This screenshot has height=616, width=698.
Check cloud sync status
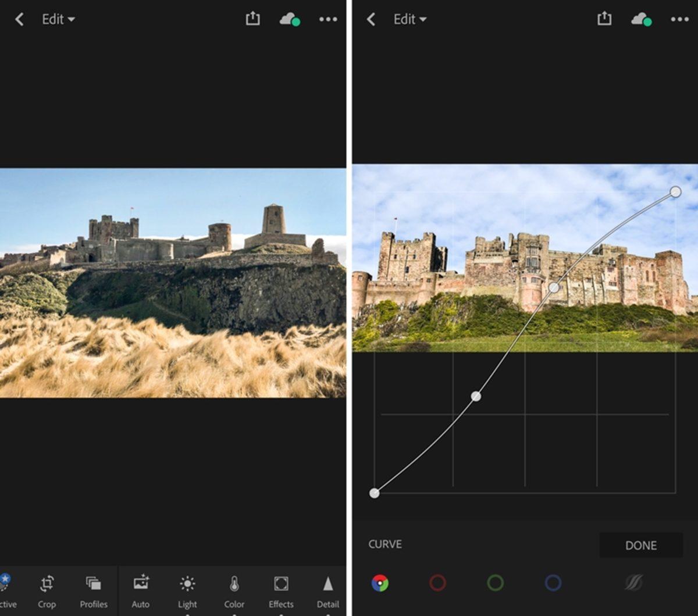pos(640,19)
